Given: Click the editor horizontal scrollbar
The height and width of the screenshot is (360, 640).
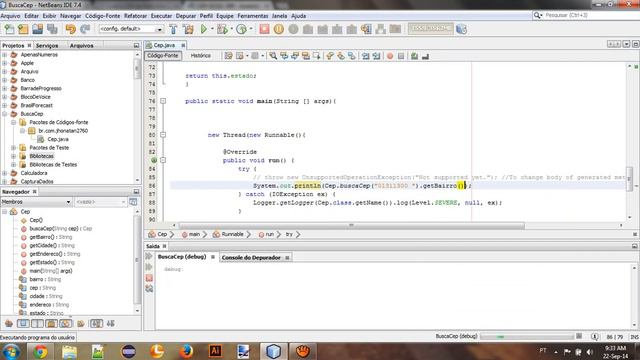Looking at the screenshot, I should pyautogui.click(x=351, y=225).
